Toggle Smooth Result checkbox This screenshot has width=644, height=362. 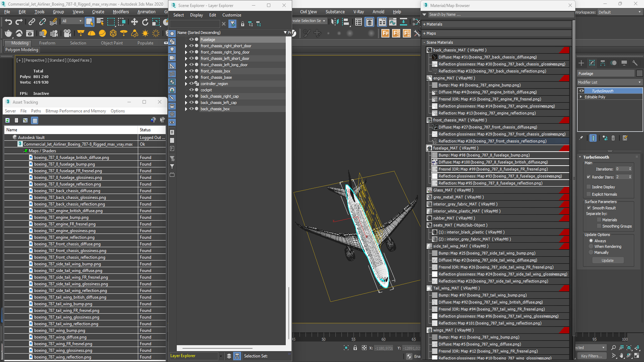tap(589, 208)
